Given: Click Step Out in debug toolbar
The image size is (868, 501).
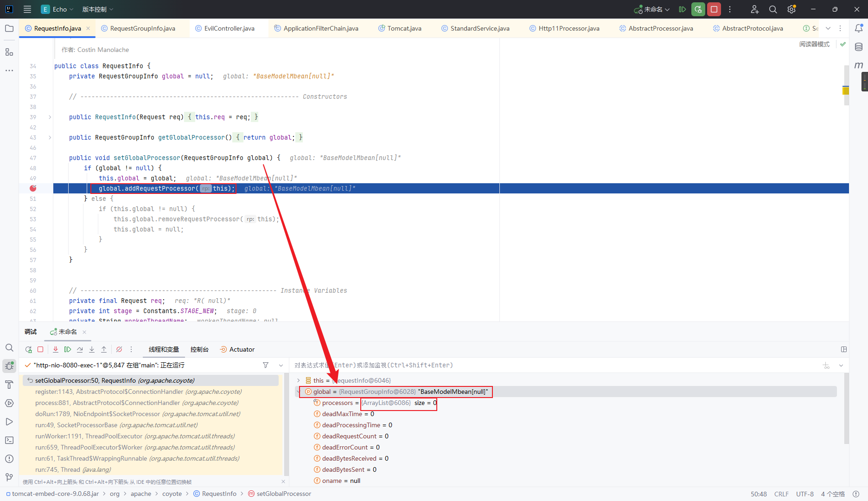Looking at the screenshot, I should pos(104,349).
